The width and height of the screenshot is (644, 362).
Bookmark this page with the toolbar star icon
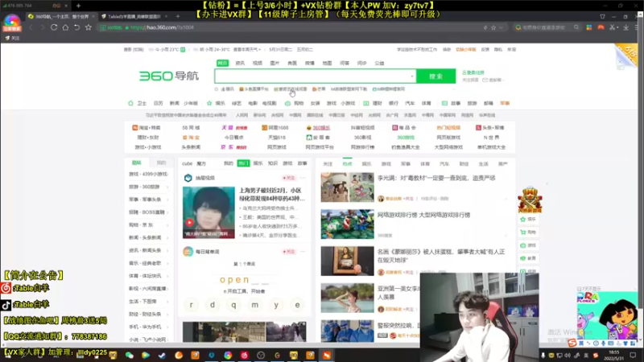point(89,27)
